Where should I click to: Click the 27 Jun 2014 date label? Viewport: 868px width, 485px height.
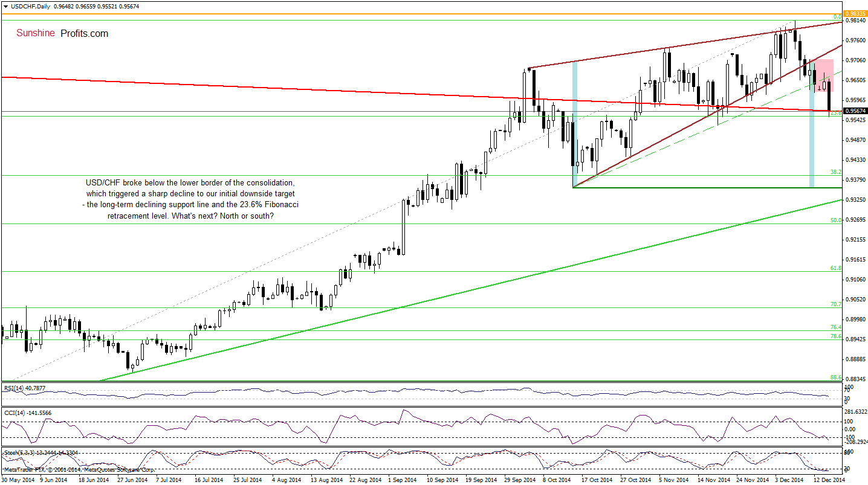click(x=131, y=480)
